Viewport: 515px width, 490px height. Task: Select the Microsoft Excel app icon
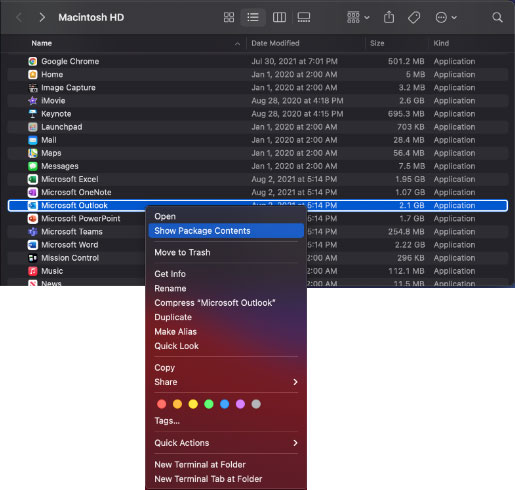(x=33, y=179)
